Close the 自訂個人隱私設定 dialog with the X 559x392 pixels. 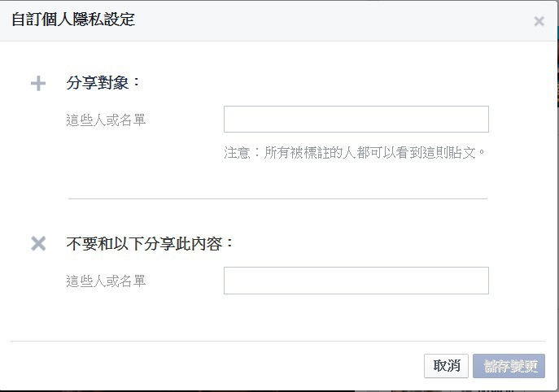click(x=539, y=21)
